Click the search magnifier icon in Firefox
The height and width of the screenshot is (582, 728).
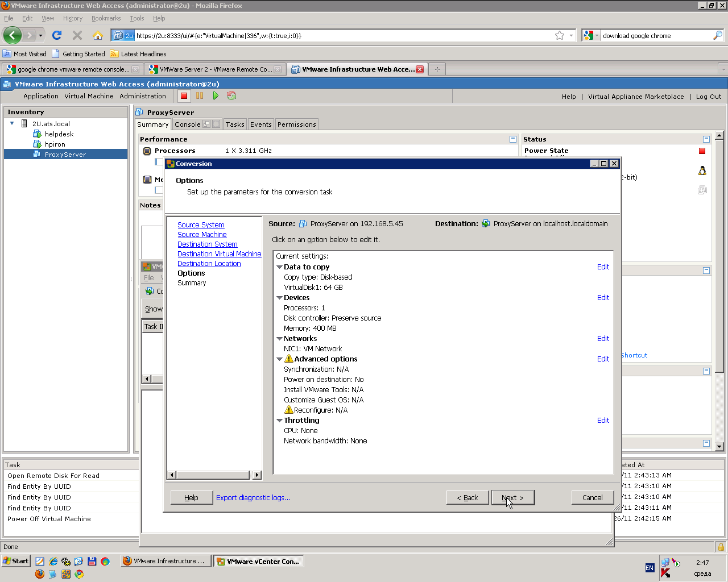[717, 35]
